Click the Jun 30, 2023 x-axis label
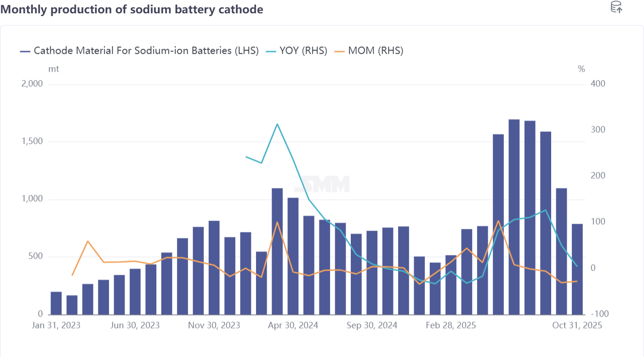644x357 pixels. point(136,325)
